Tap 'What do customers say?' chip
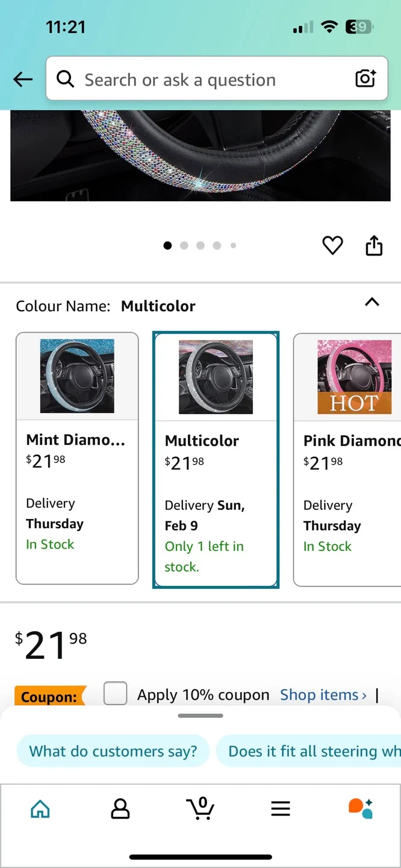 pos(113,751)
